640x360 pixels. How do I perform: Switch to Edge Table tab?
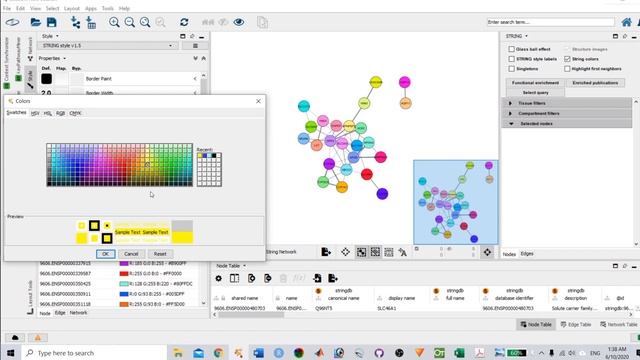pyautogui.click(x=576, y=324)
